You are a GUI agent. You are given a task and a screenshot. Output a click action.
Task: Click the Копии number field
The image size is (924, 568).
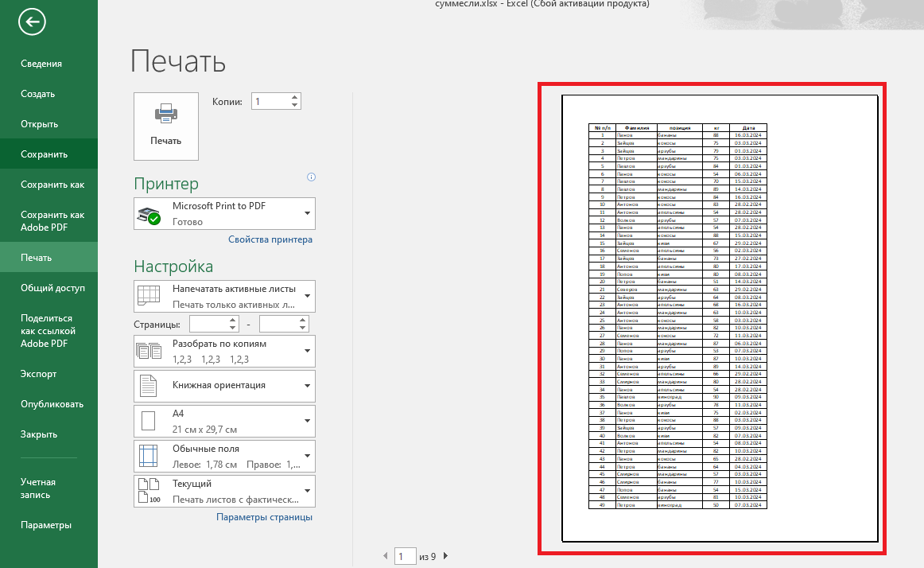(x=270, y=102)
